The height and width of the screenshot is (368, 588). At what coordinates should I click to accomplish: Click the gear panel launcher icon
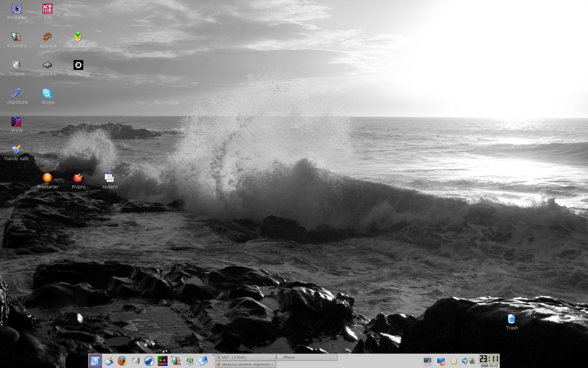(190, 361)
